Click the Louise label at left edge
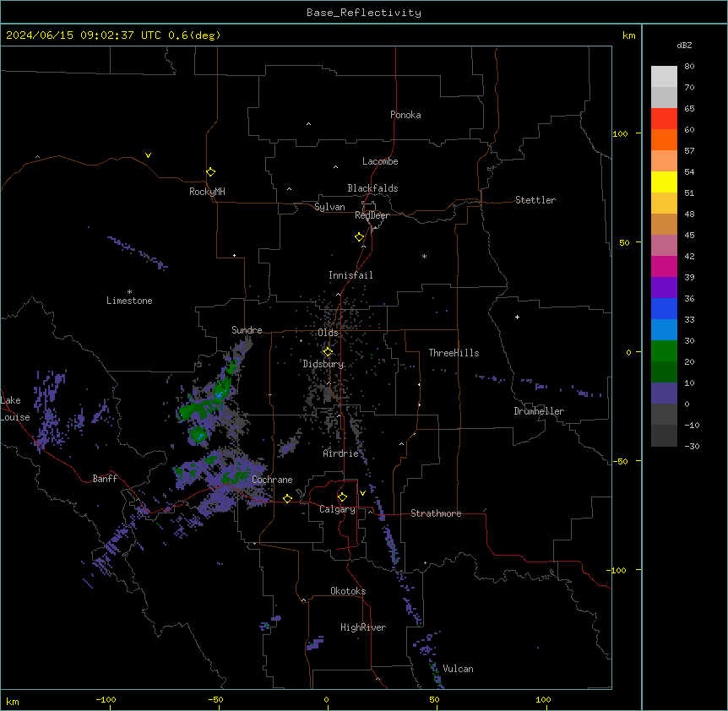728x711 pixels. [x=14, y=417]
